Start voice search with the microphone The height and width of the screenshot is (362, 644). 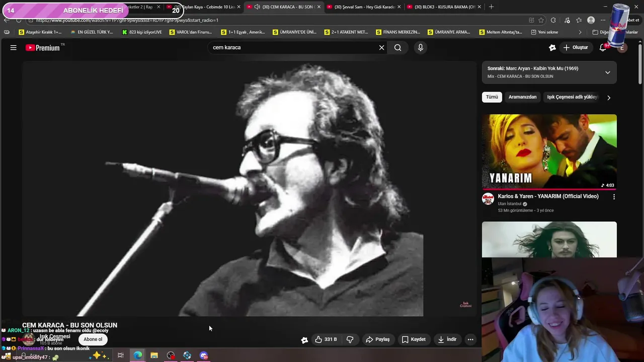[x=421, y=47]
